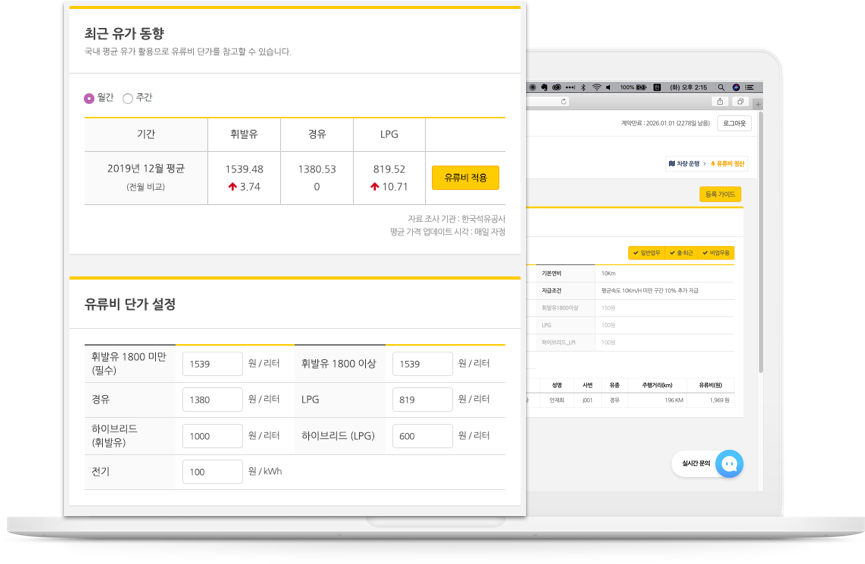Click the 경유 average value 1380.53
This screenshot has height=564, width=865.
tap(317, 169)
